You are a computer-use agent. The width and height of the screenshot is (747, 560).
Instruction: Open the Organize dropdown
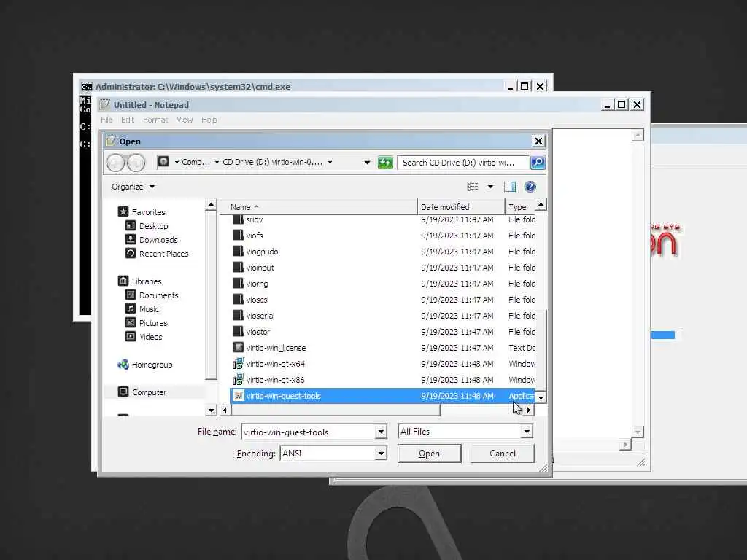click(x=133, y=187)
